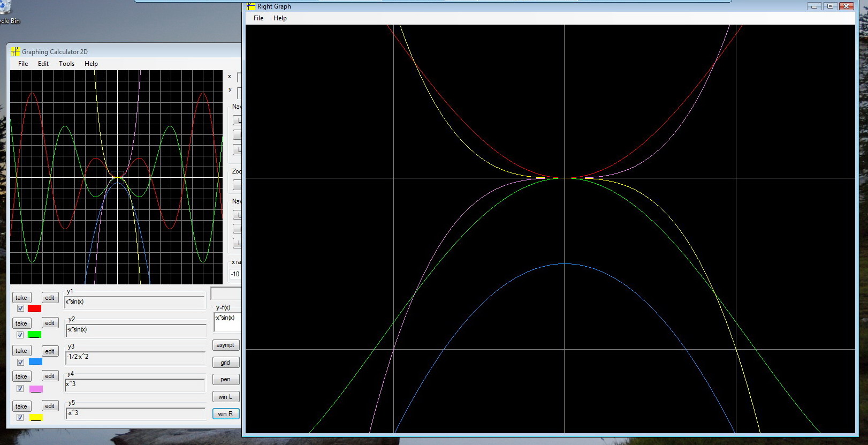Click the asympt button
The width and height of the screenshot is (868, 445).
click(225, 345)
